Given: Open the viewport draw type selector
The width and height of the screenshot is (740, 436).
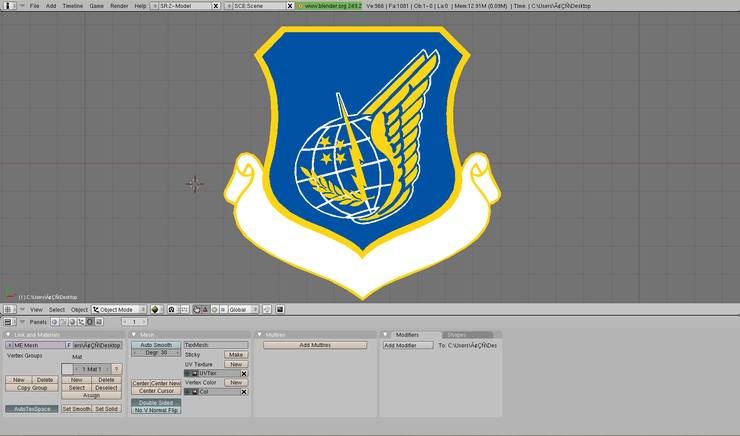Looking at the screenshot, I should (157, 310).
